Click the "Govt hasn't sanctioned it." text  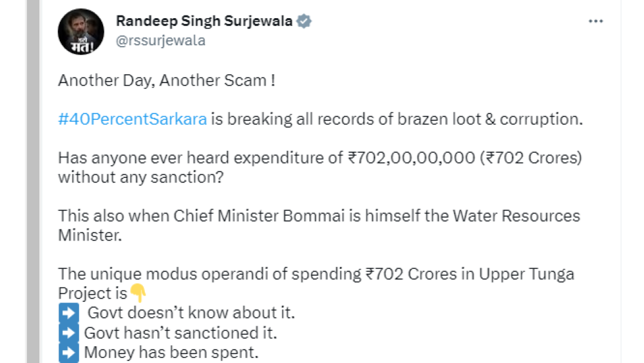tap(180, 333)
